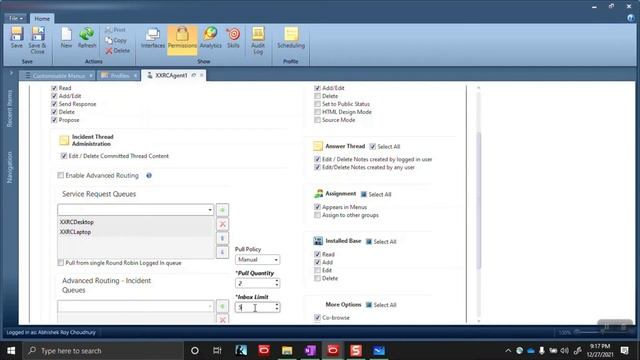The width and height of the screenshot is (640, 360).
Task: Open the Skills section
Action: pos(233,38)
